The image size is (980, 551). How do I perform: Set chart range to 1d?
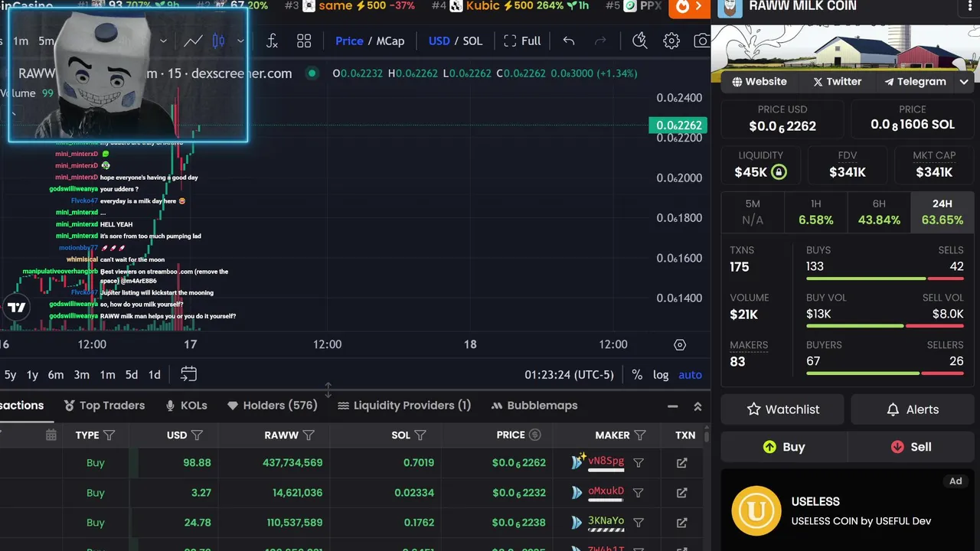[154, 375]
